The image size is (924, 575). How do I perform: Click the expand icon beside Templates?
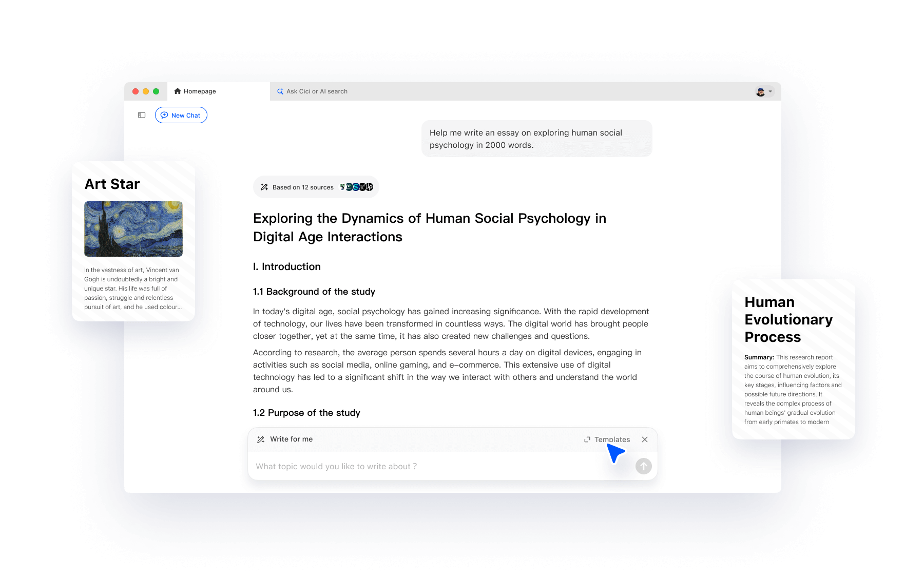pos(587,439)
